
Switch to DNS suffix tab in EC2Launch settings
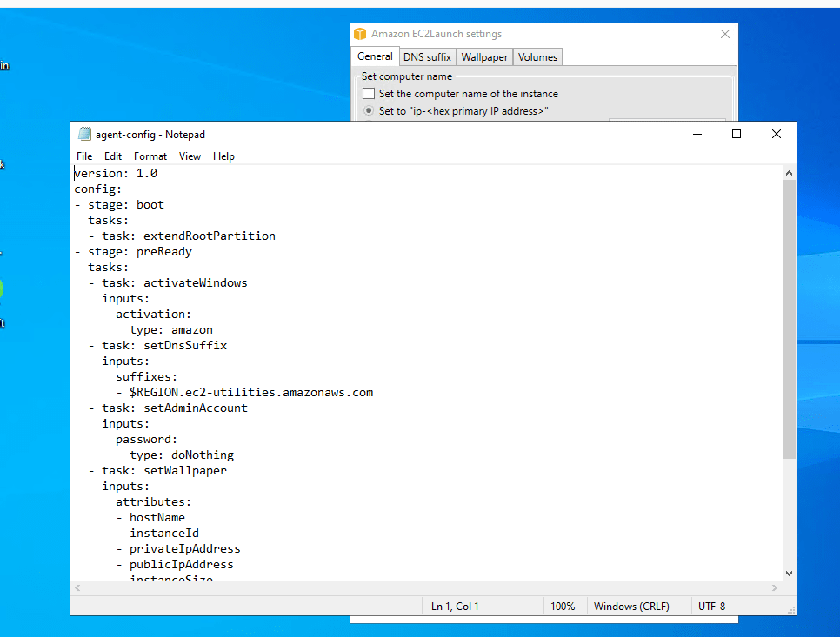tap(427, 57)
